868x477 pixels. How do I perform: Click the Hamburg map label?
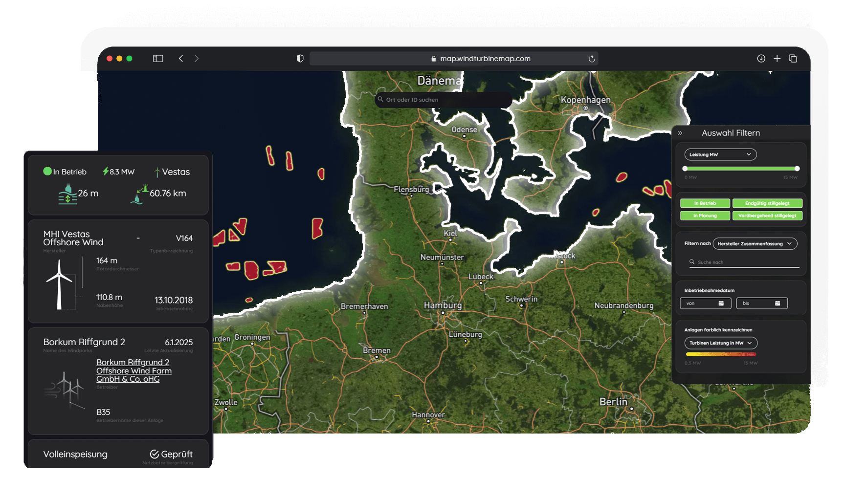point(443,305)
